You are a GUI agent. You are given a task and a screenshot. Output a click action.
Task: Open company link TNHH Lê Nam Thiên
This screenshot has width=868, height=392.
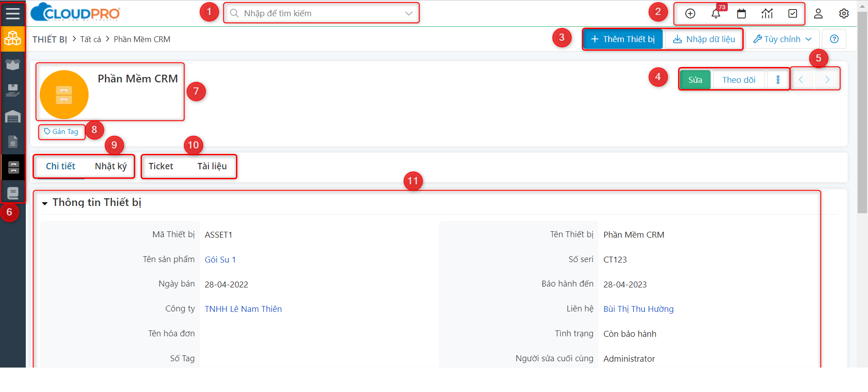tap(243, 309)
